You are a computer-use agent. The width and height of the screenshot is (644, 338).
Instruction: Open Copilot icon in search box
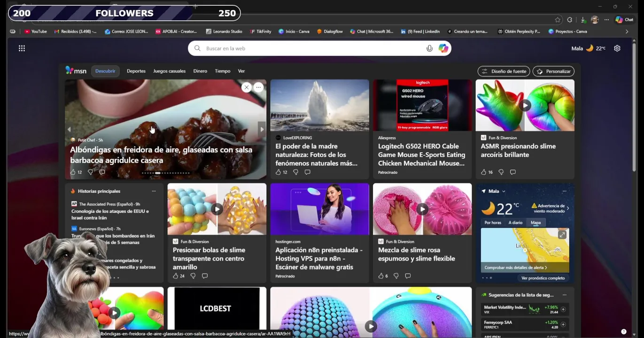[x=443, y=48]
